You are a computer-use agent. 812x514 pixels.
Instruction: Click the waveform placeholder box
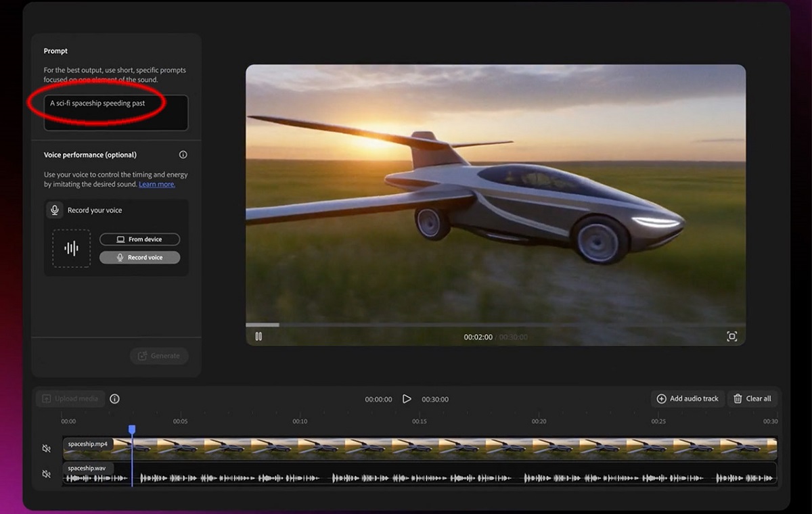click(x=71, y=248)
